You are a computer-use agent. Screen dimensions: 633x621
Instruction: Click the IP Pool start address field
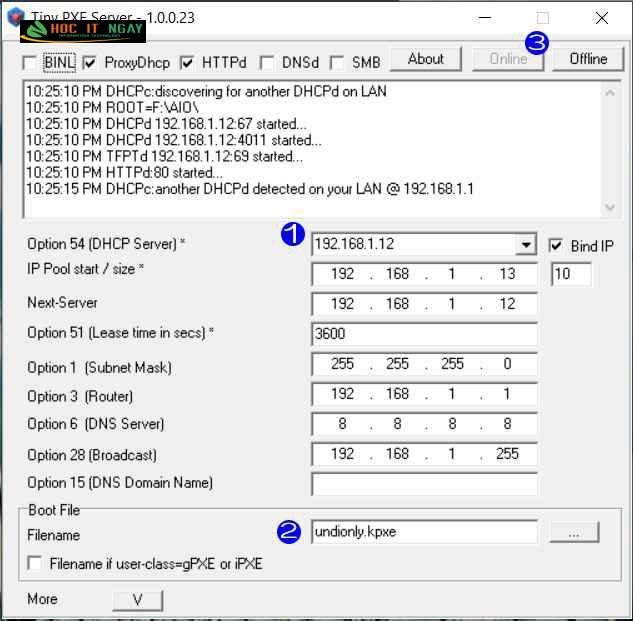pos(424,274)
